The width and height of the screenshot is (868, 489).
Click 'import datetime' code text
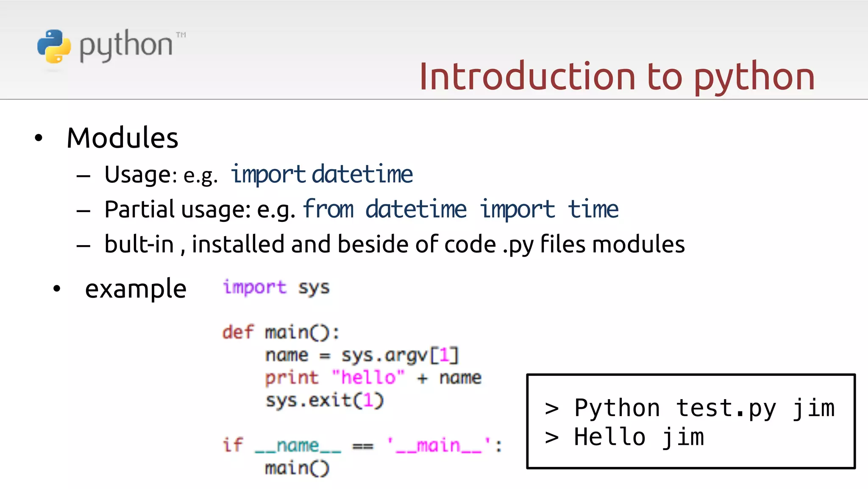[322, 174]
